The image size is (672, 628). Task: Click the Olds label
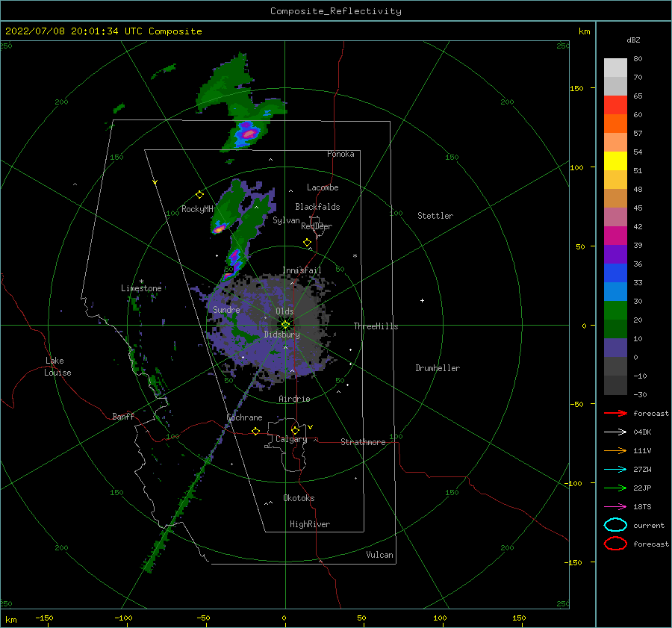point(284,311)
